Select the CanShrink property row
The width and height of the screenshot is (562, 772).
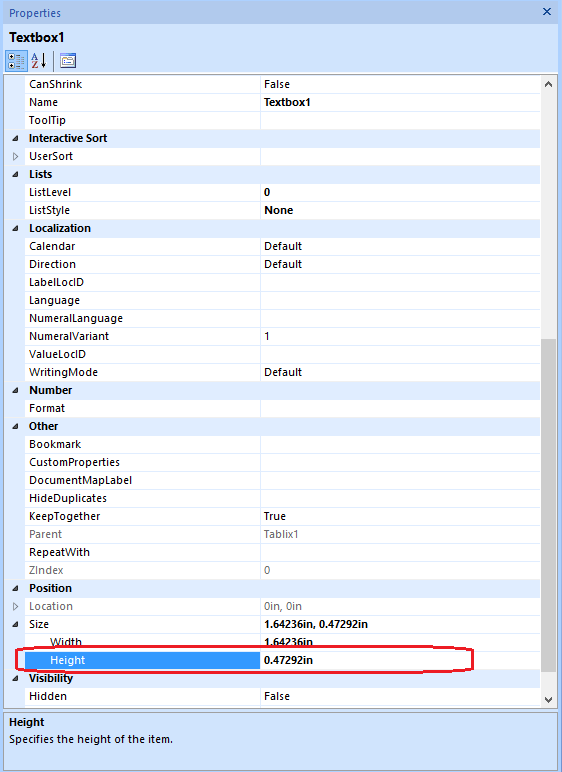tap(282, 84)
